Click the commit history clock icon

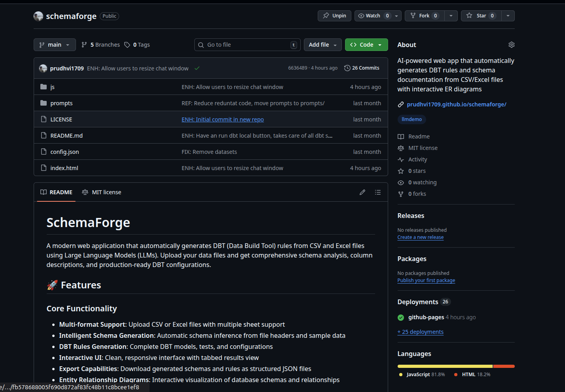click(x=347, y=68)
